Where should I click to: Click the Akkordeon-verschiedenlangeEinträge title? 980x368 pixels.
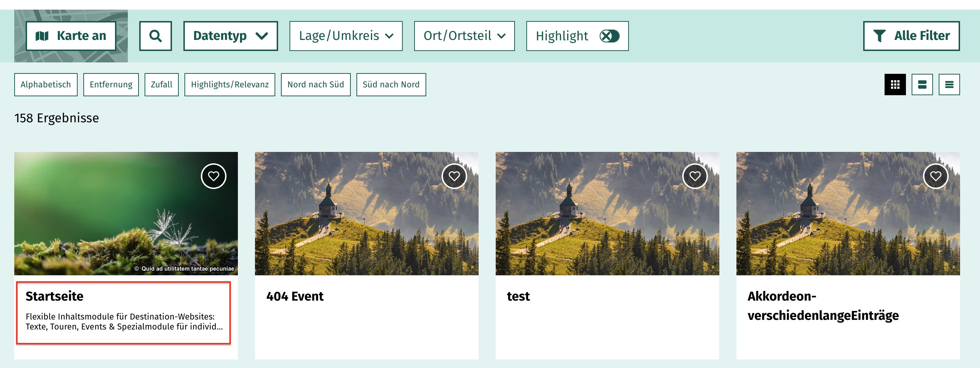click(823, 306)
